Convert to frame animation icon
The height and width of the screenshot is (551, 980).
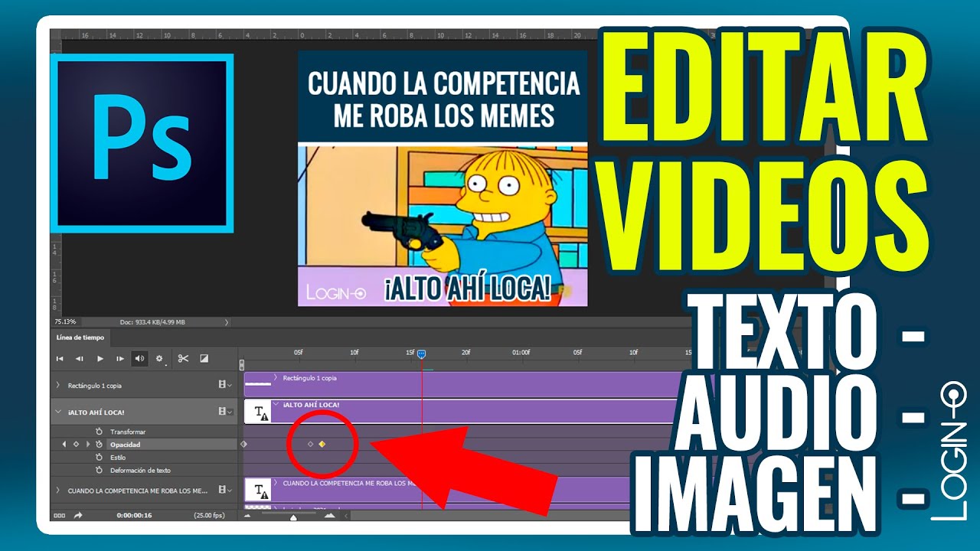click(x=59, y=515)
